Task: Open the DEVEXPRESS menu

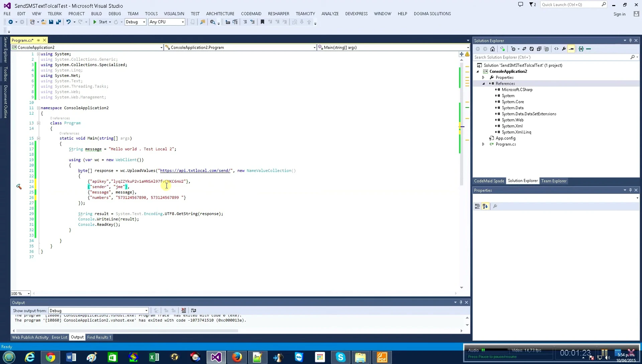Action: (356, 14)
